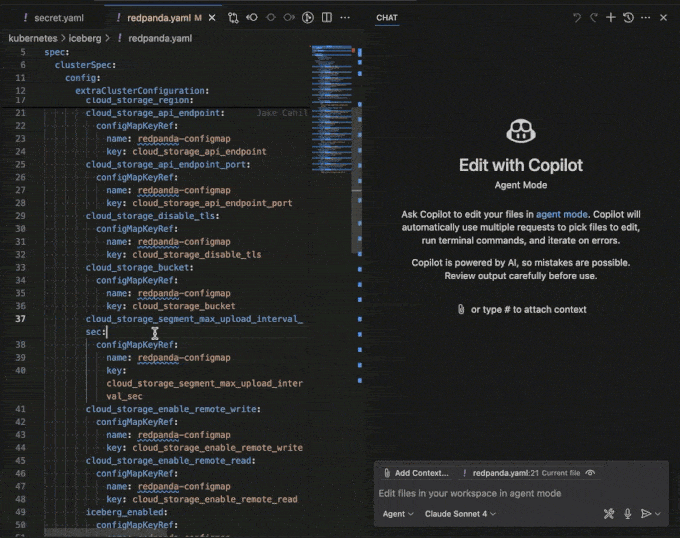
Task: Redo chat edit arrow icon
Action: pos(593,18)
